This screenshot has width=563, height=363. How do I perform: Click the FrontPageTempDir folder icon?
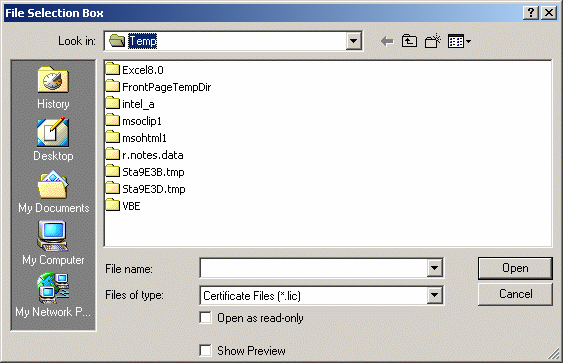click(112, 86)
